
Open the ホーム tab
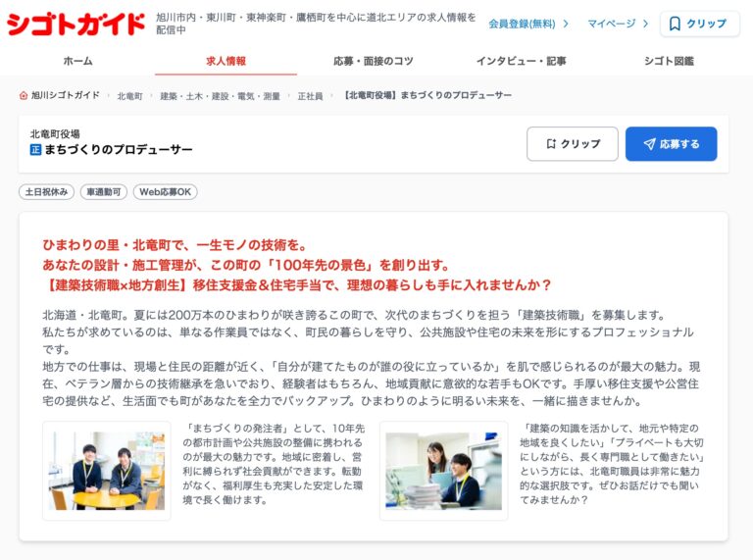click(77, 61)
